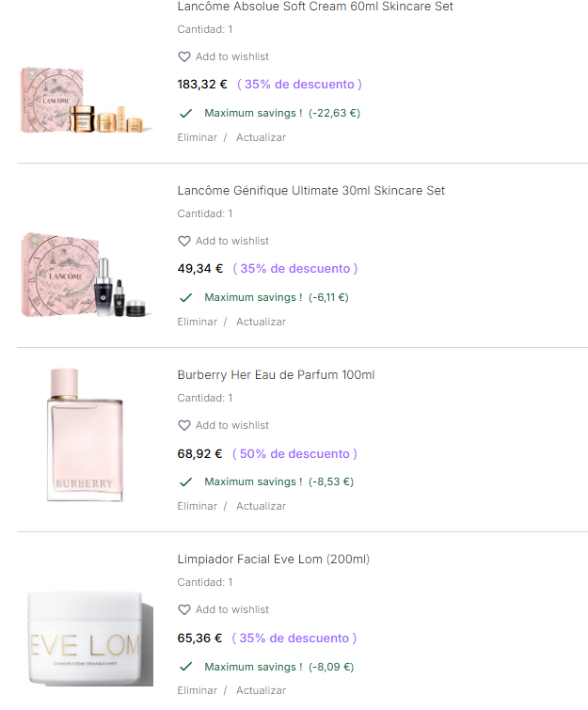Viewport: 588px width, 710px height.
Task: Open Lancôme Absolue Soft Cream product image
Action: (84, 101)
